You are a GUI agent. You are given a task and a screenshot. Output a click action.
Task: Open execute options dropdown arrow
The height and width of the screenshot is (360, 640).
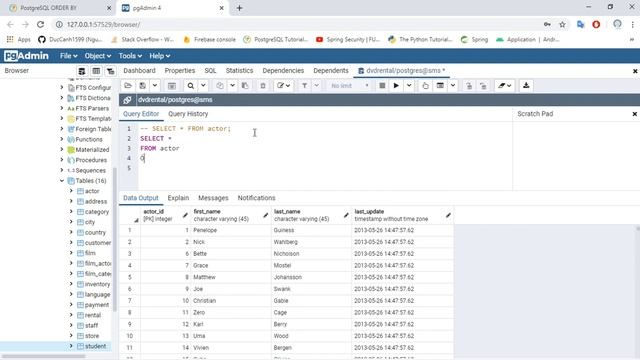click(x=409, y=86)
